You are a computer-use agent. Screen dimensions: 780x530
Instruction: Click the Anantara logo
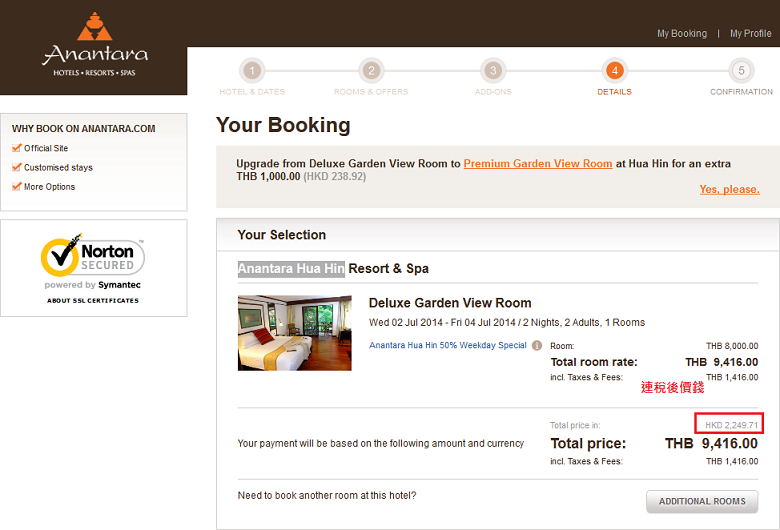point(94,45)
